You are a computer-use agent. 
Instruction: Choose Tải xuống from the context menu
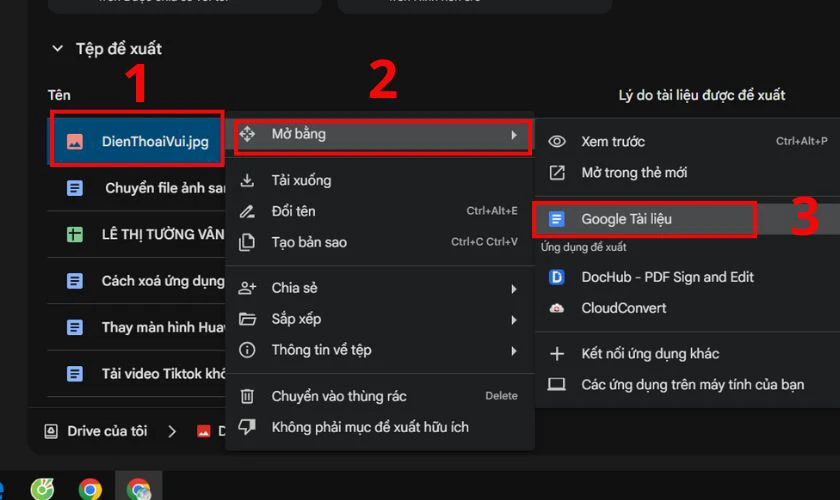pos(380,181)
